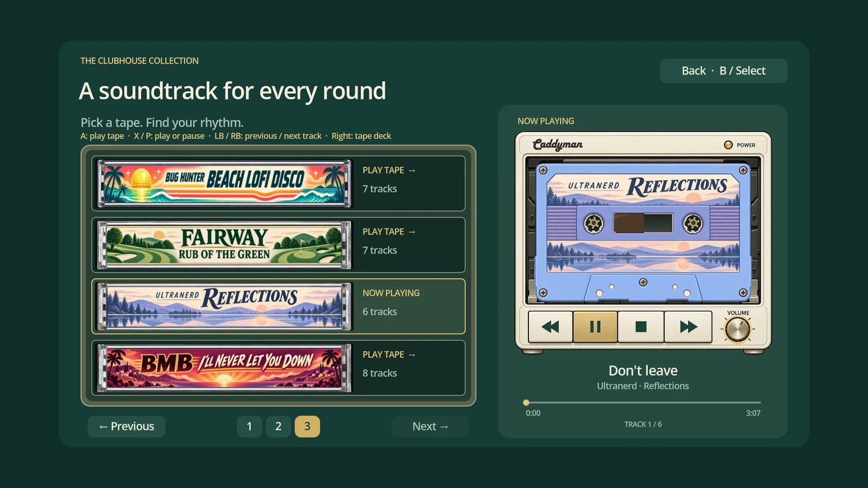The width and height of the screenshot is (868, 488).
Task: Open page 2 of the collection
Action: pyautogui.click(x=278, y=426)
